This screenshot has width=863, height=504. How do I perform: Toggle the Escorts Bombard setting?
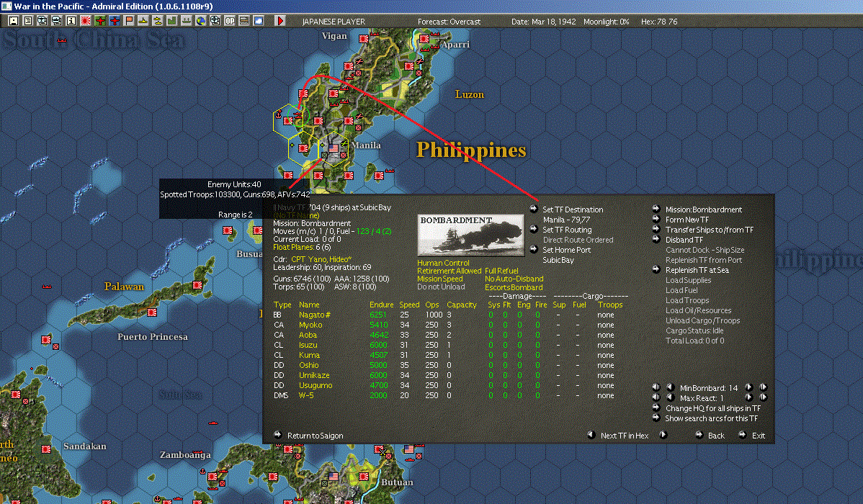click(514, 287)
